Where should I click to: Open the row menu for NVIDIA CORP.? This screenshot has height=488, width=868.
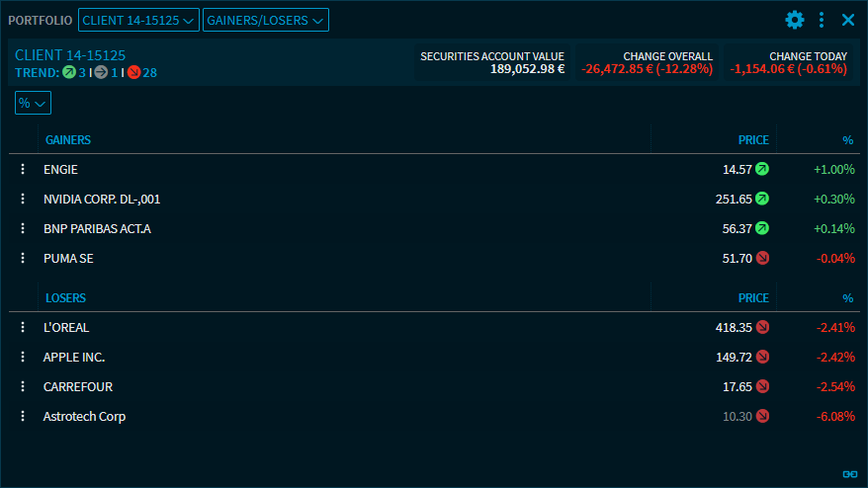[x=23, y=200]
